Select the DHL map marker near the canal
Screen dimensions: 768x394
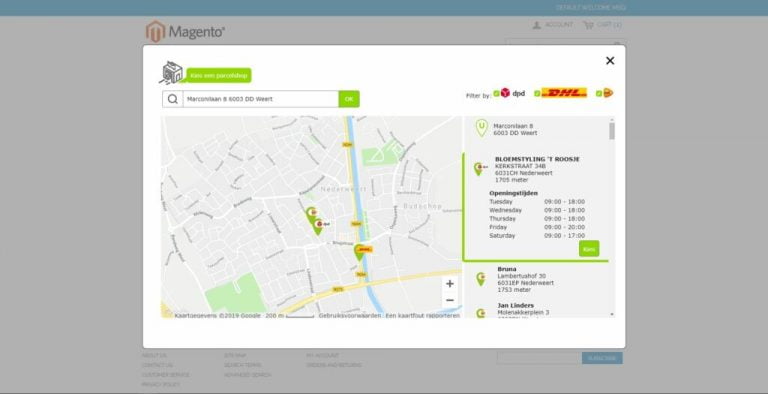(361, 252)
